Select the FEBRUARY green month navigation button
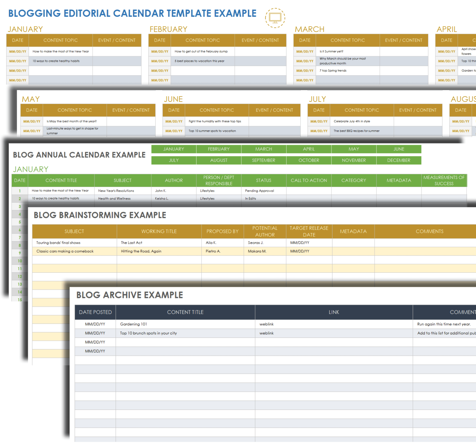 click(219, 149)
